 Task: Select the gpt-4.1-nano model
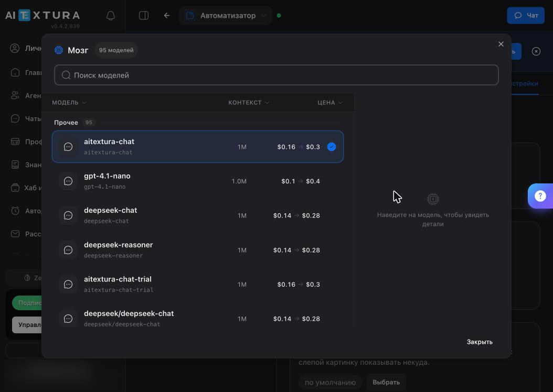coord(198,181)
